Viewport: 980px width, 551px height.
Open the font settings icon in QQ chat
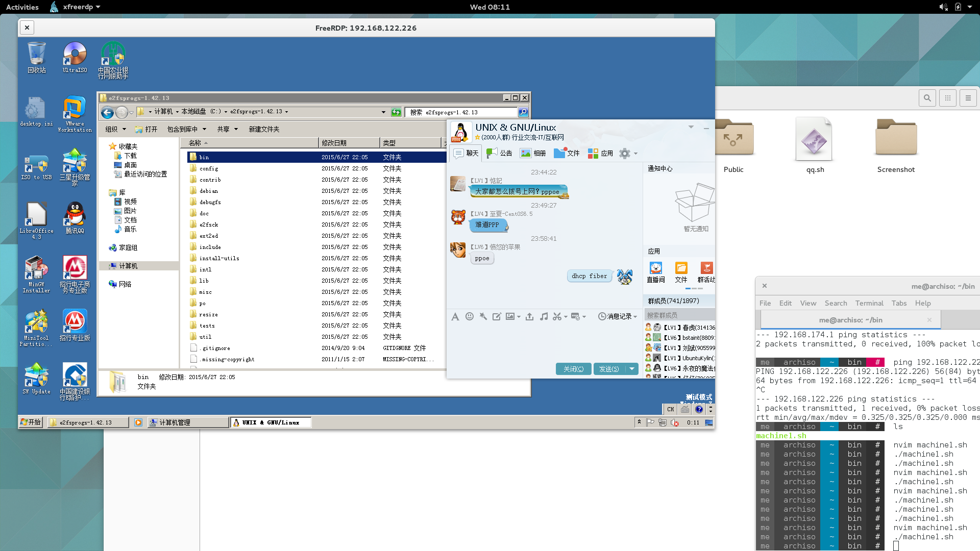(x=455, y=317)
